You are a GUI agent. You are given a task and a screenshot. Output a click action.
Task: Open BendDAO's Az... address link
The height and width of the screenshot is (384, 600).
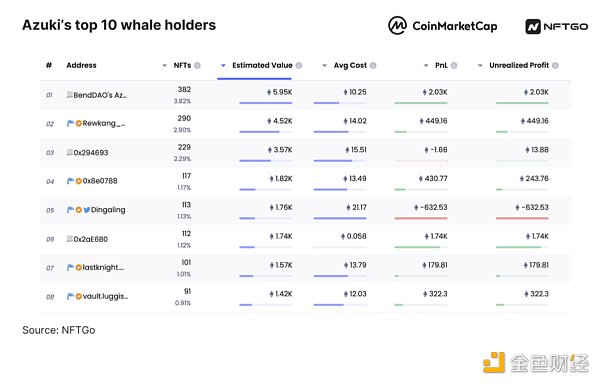[100, 95]
